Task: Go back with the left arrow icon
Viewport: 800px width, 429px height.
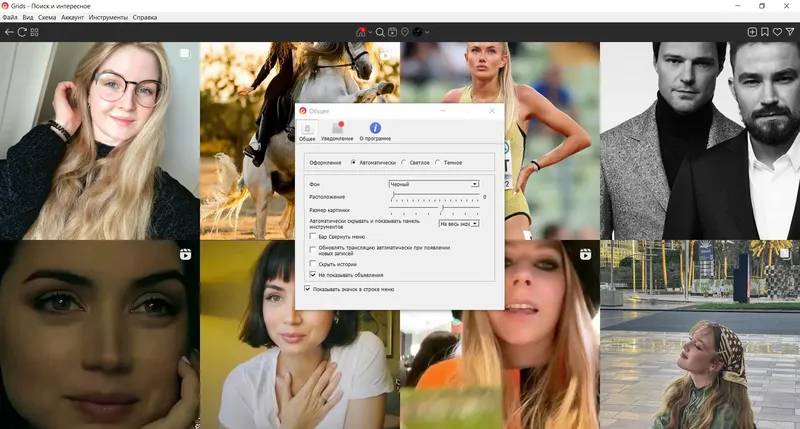Action: pyautogui.click(x=9, y=32)
